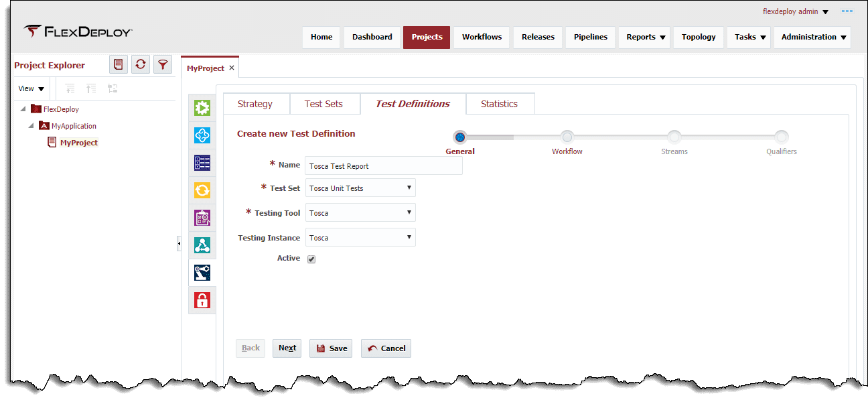Click the Create new Test Definition heading
This screenshot has height=404, width=868.
coord(296,133)
